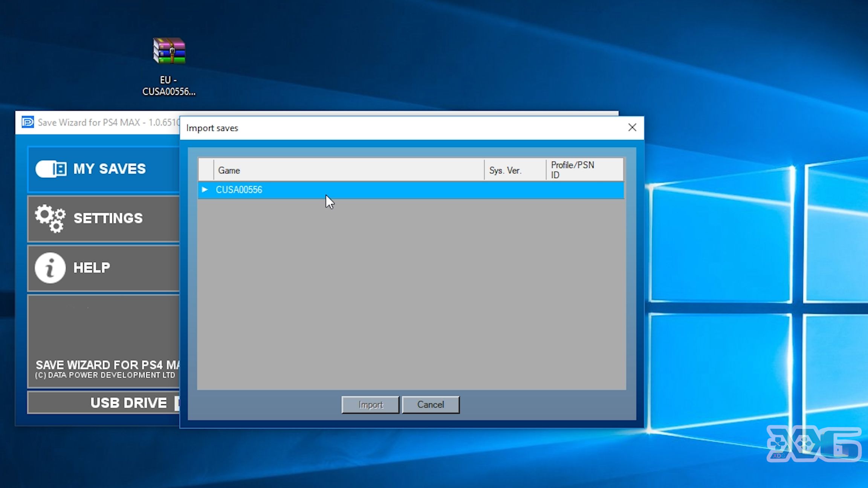Expand the CUSA00556 row arrow
The image size is (868, 488).
205,189
